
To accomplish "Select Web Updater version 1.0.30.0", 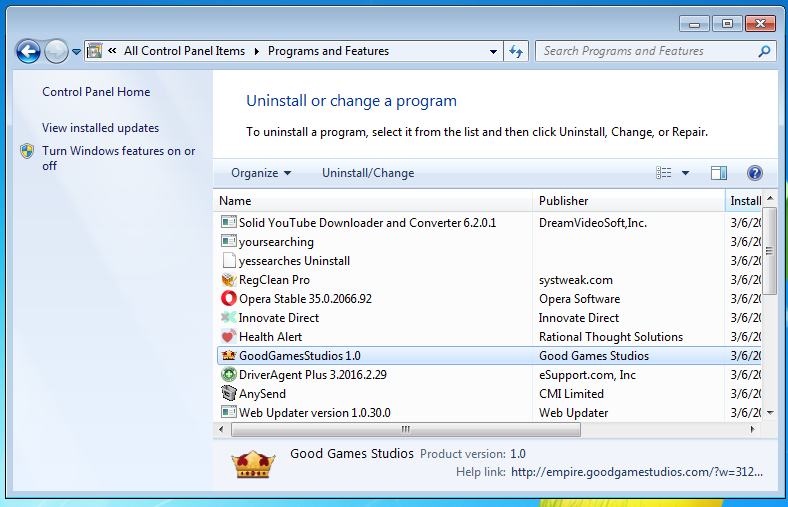I will [x=315, y=413].
